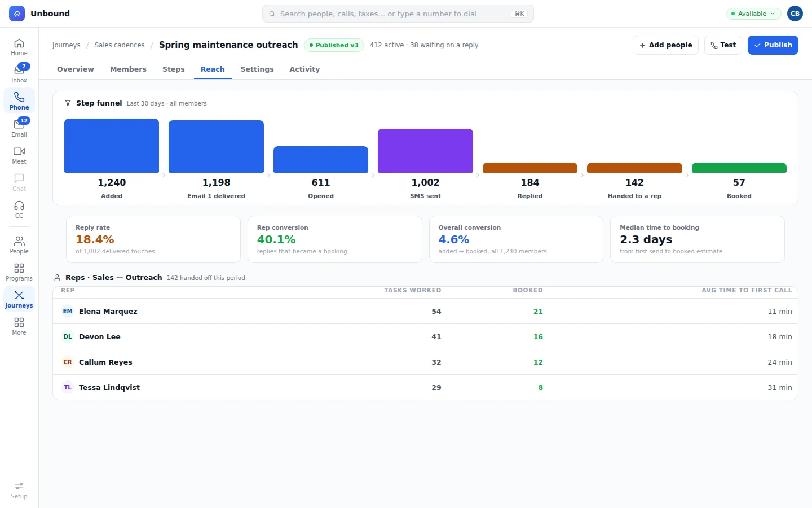812x508 pixels.
Task: Go to Home in the sidebar
Action: tap(19, 47)
